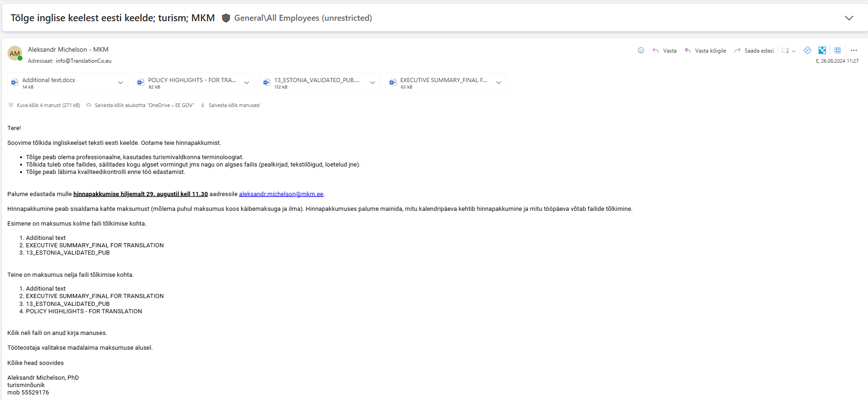This screenshot has height=400, width=868.
Task: Open the more actions ellipsis menu
Action: [854, 50]
